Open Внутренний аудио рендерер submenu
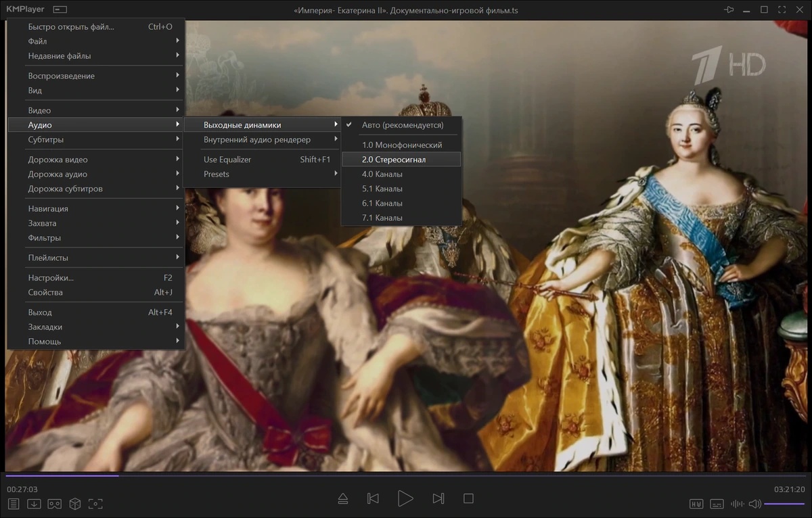 pyautogui.click(x=262, y=140)
